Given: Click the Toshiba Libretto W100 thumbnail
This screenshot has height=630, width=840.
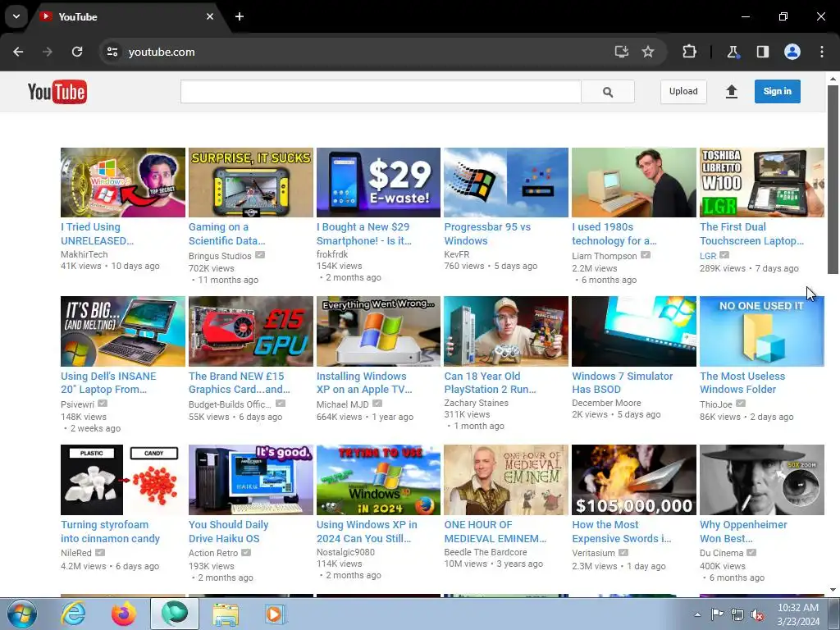Looking at the screenshot, I should pos(762,183).
